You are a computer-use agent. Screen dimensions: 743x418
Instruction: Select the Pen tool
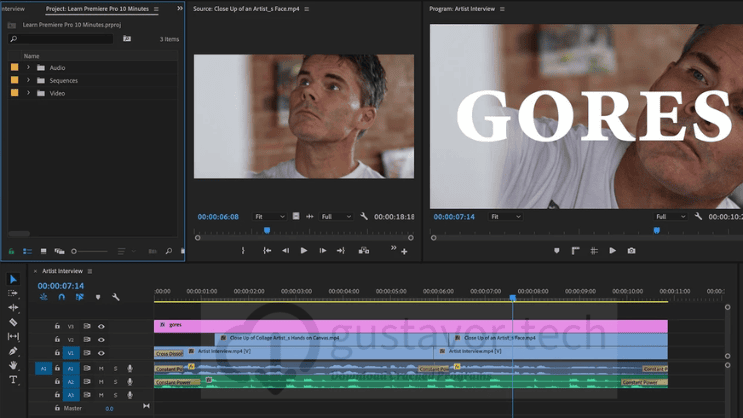13,351
